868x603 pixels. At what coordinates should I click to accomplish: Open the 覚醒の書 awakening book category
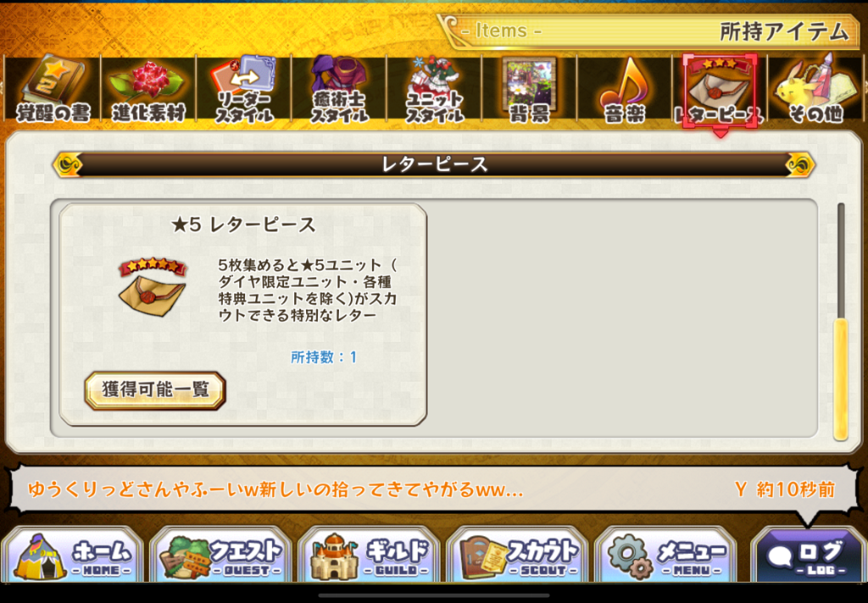click(x=53, y=88)
